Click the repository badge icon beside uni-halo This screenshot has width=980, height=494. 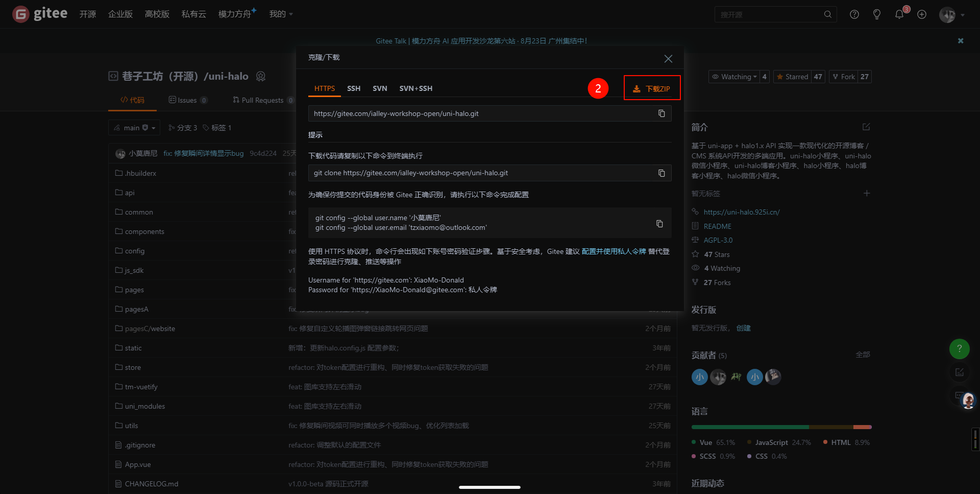(x=261, y=76)
